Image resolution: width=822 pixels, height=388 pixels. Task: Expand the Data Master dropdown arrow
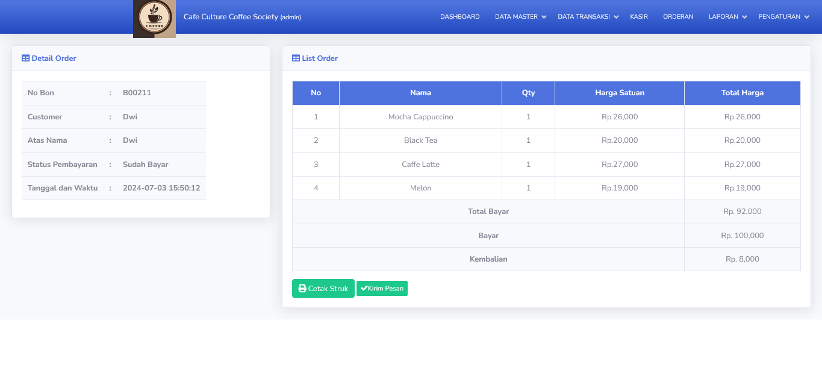[544, 17]
